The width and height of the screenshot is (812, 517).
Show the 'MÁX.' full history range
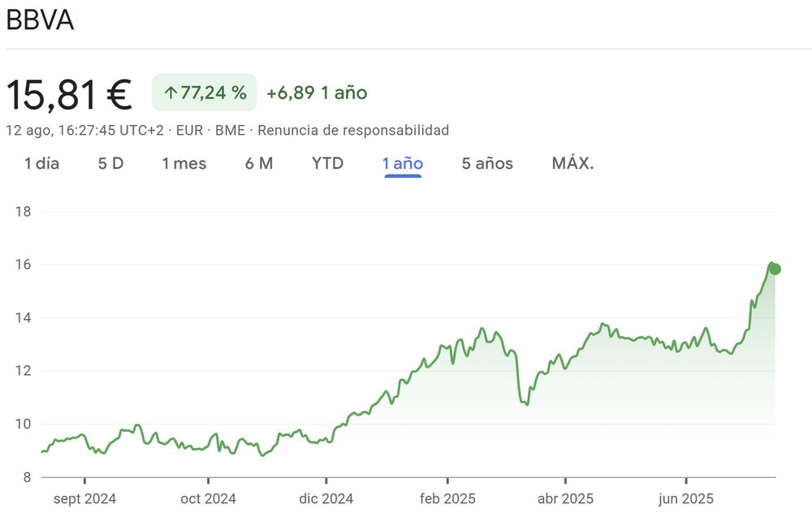click(x=572, y=163)
